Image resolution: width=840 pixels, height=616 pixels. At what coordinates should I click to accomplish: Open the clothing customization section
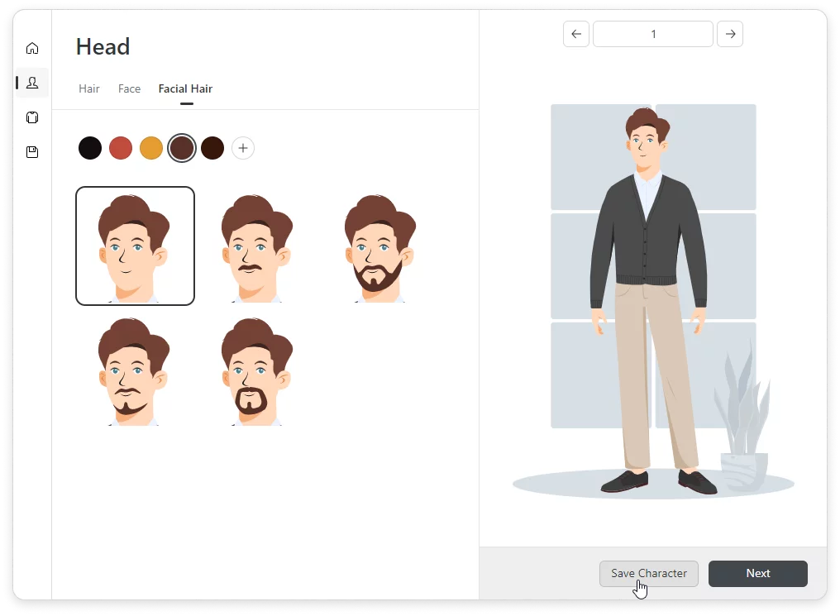(32, 117)
